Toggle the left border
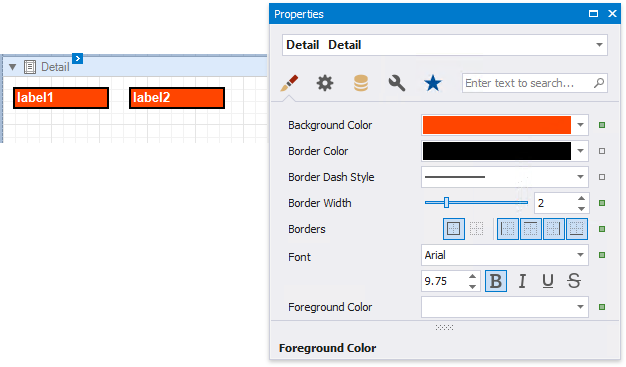 pos(508,229)
